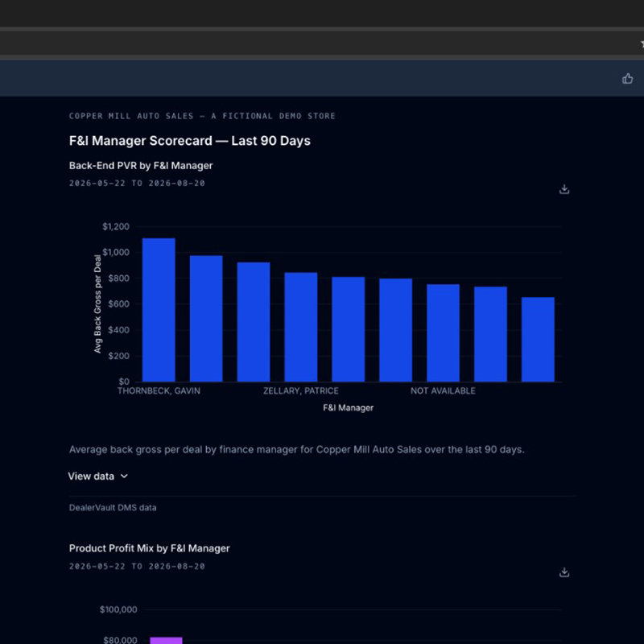
Task: Click the purple Product Profit Mix bar
Action: pos(166,640)
